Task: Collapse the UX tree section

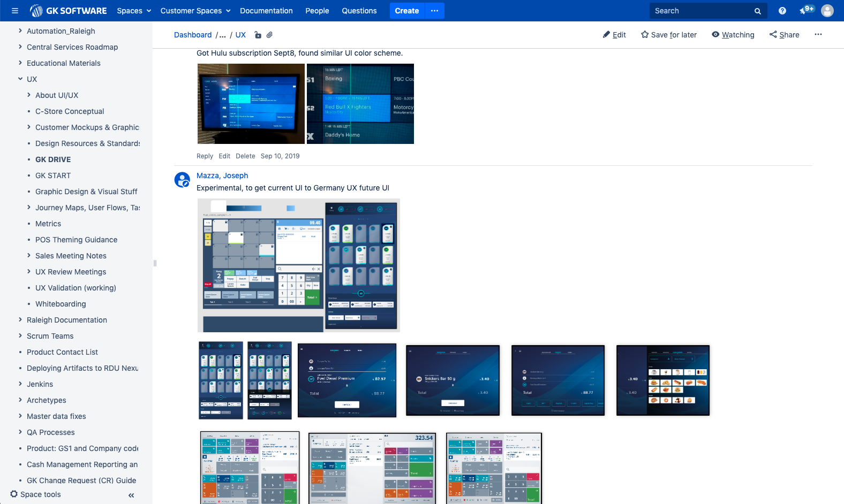Action: (20, 79)
